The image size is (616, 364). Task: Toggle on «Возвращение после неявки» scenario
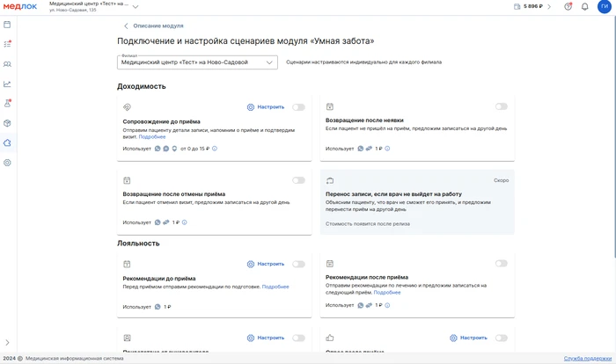coord(501,106)
